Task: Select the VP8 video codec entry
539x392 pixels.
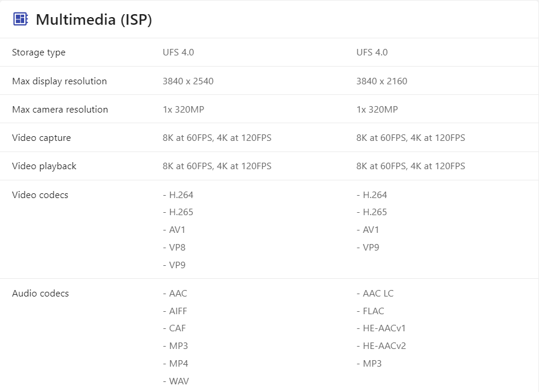Action: coord(177,247)
